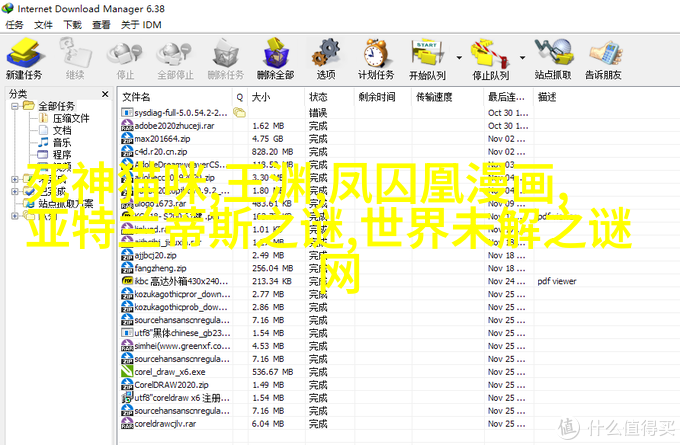Open the 查看 menu

101,25
